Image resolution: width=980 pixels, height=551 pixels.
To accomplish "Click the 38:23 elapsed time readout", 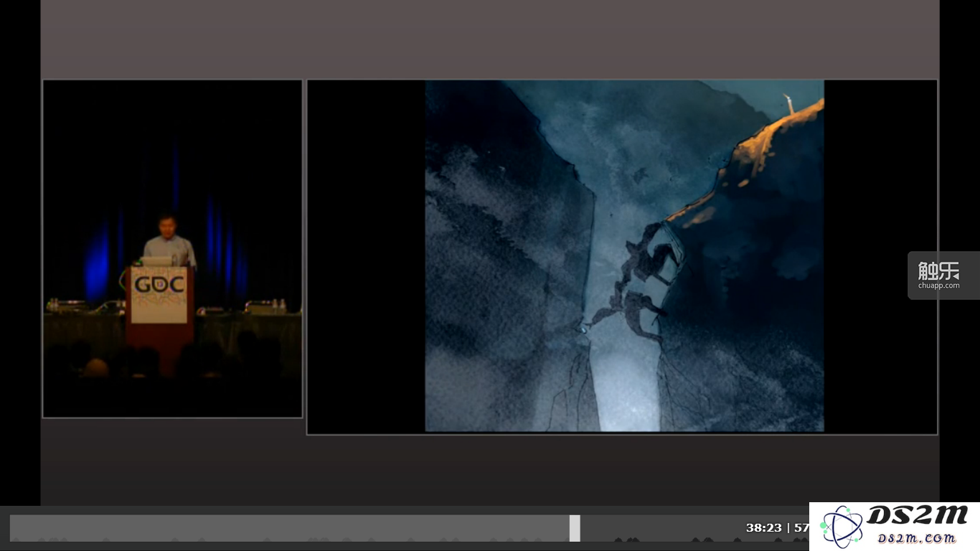I will click(x=763, y=527).
